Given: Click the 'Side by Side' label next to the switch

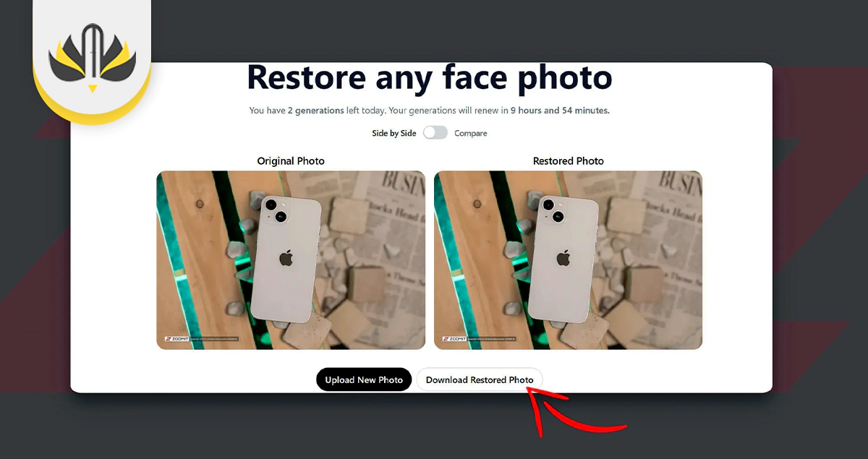Looking at the screenshot, I should point(394,133).
